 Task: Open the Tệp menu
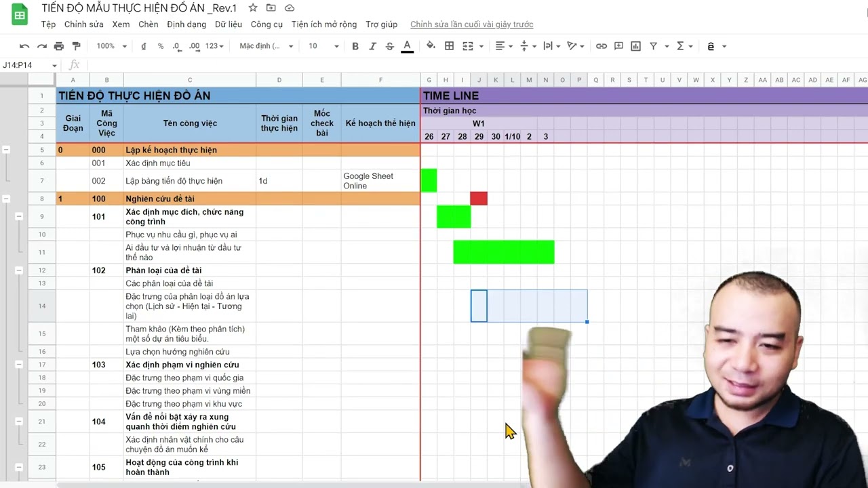[48, 24]
